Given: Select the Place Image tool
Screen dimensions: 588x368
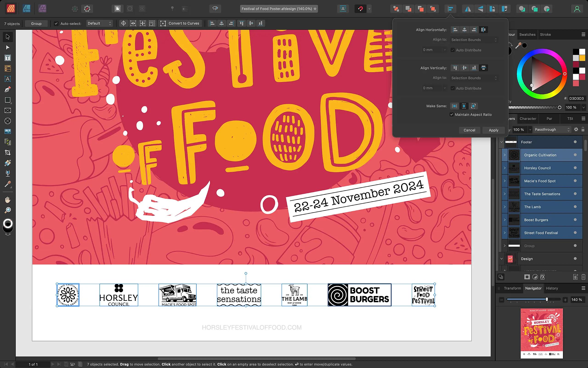Looking at the screenshot, I should [8, 131].
